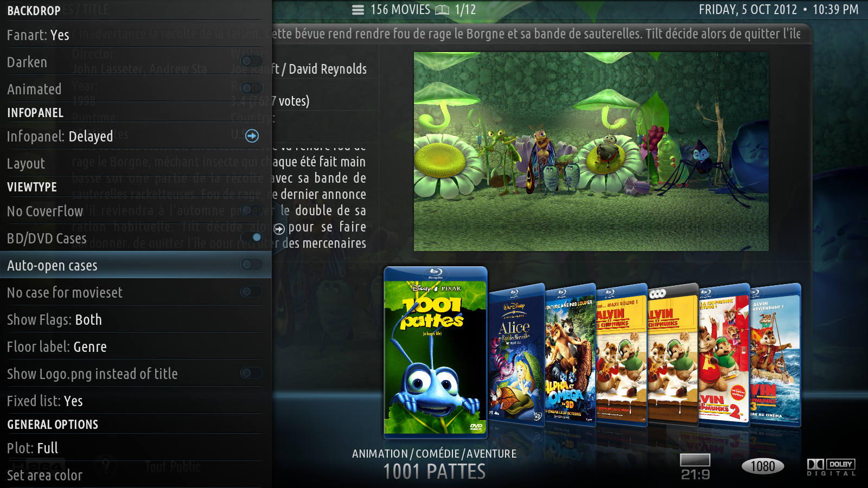
Task: Click the 1080 resolution flag icon
Action: (763, 466)
